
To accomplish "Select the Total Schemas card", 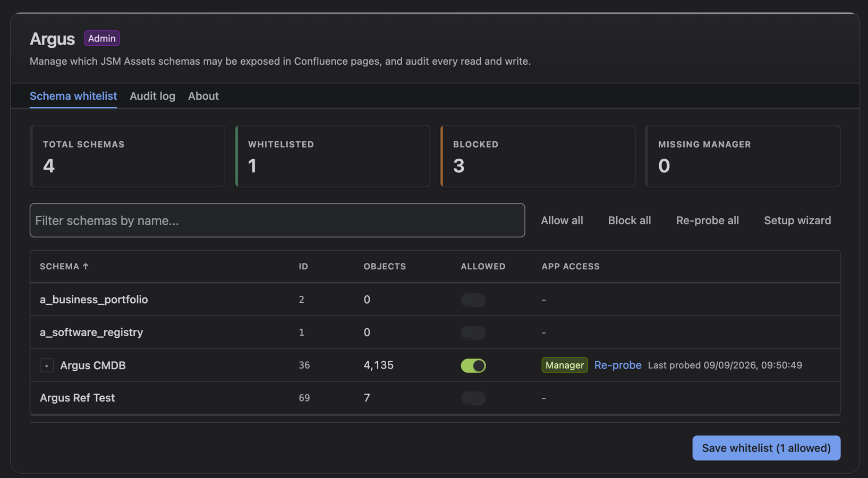I will [x=127, y=156].
